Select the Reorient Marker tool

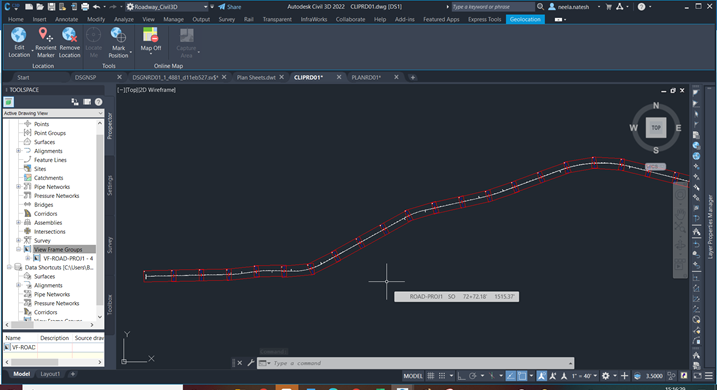45,42
